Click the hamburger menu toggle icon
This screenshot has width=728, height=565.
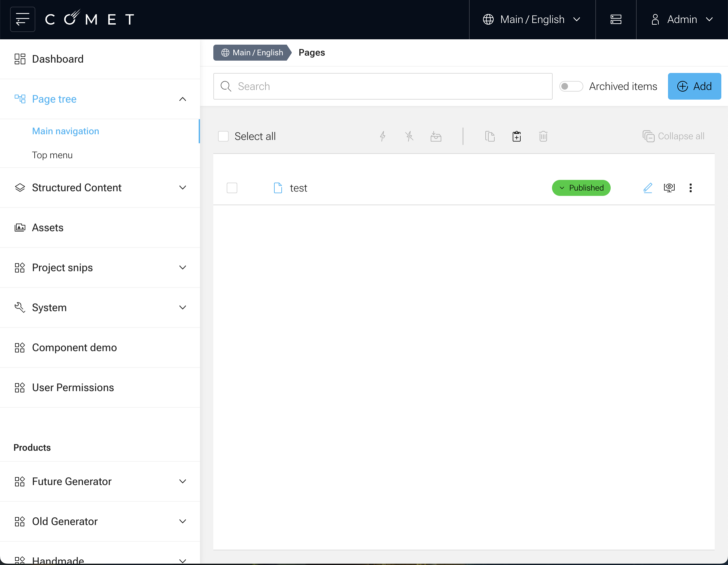22,19
